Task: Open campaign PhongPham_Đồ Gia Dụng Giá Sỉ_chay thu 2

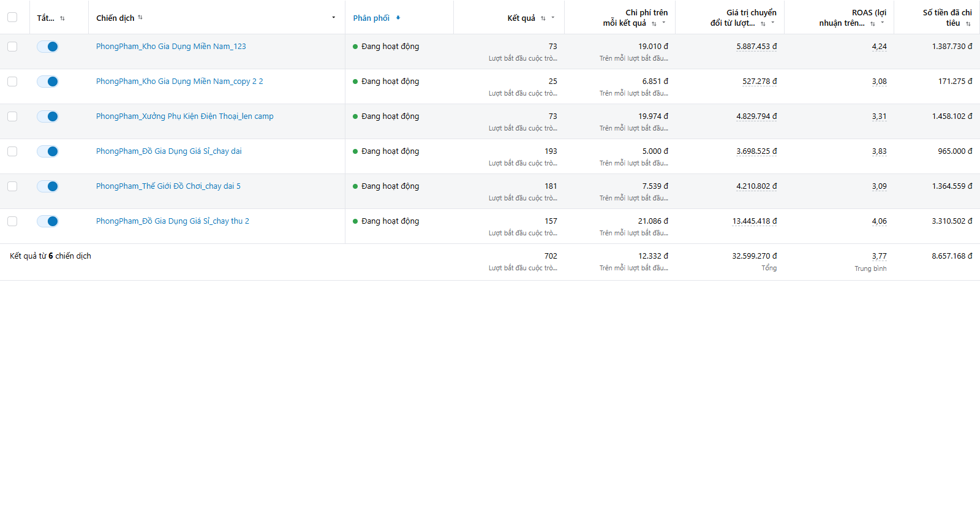Action: click(x=173, y=221)
